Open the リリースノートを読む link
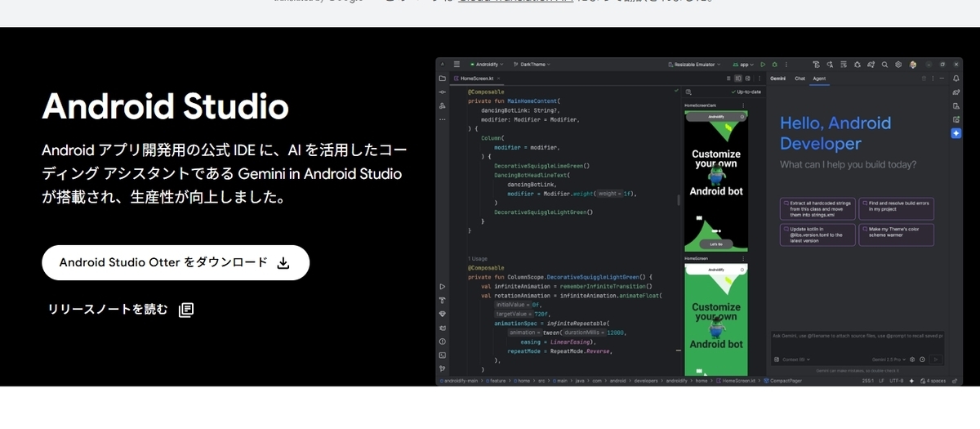Image resolution: width=980 pixels, height=429 pixels. click(120, 310)
